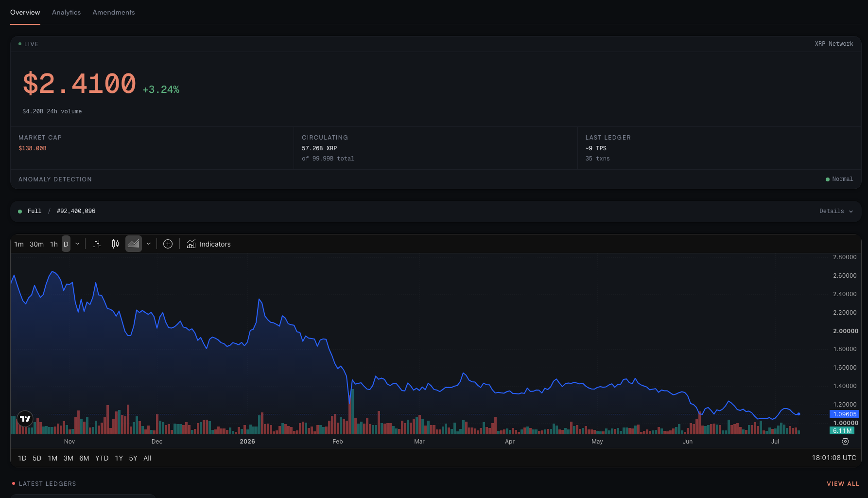This screenshot has height=498, width=868.
Task: Set interval to 30m
Action: coord(37,244)
